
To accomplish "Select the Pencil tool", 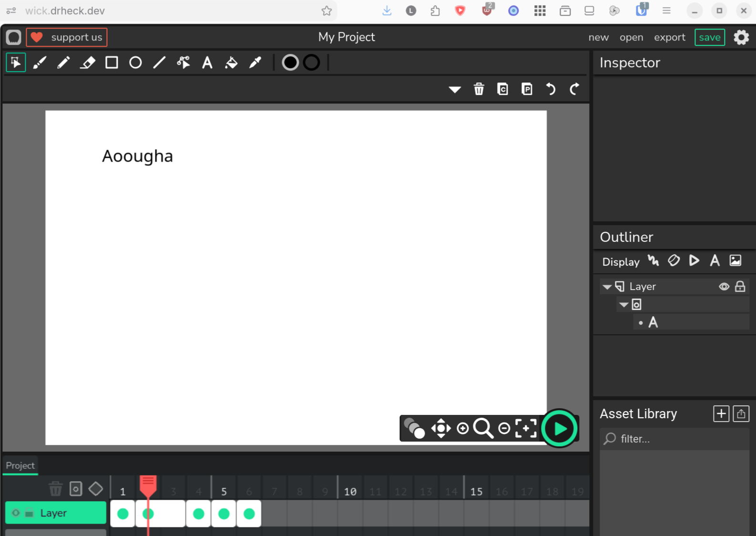I will 63,62.
